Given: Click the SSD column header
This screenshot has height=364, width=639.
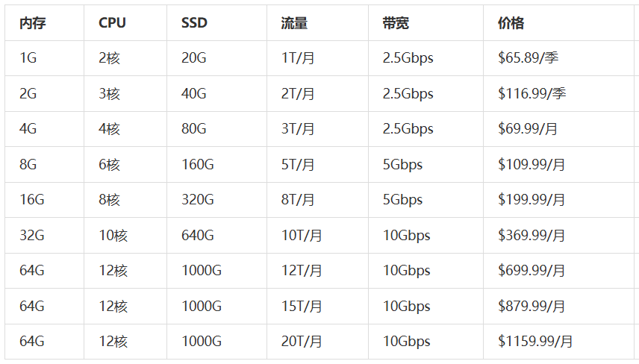Looking at the screenshot, I should point(194,23).
